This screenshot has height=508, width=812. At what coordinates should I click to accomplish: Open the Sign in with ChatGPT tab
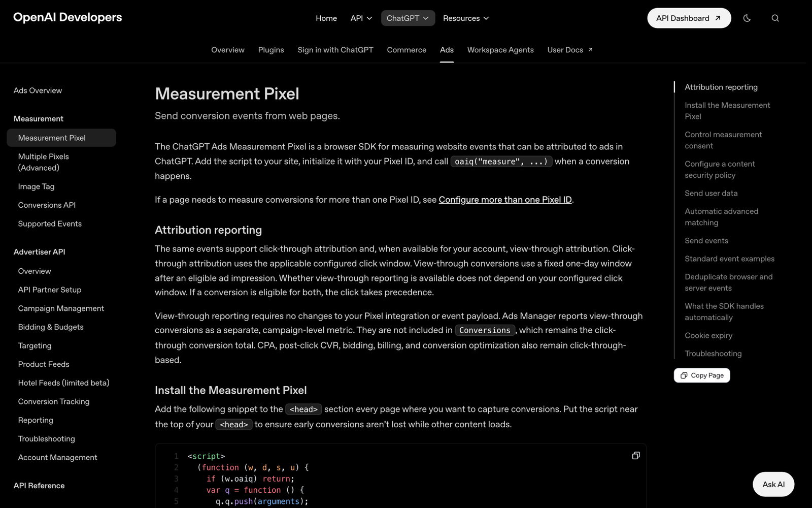tap(335, 50)
